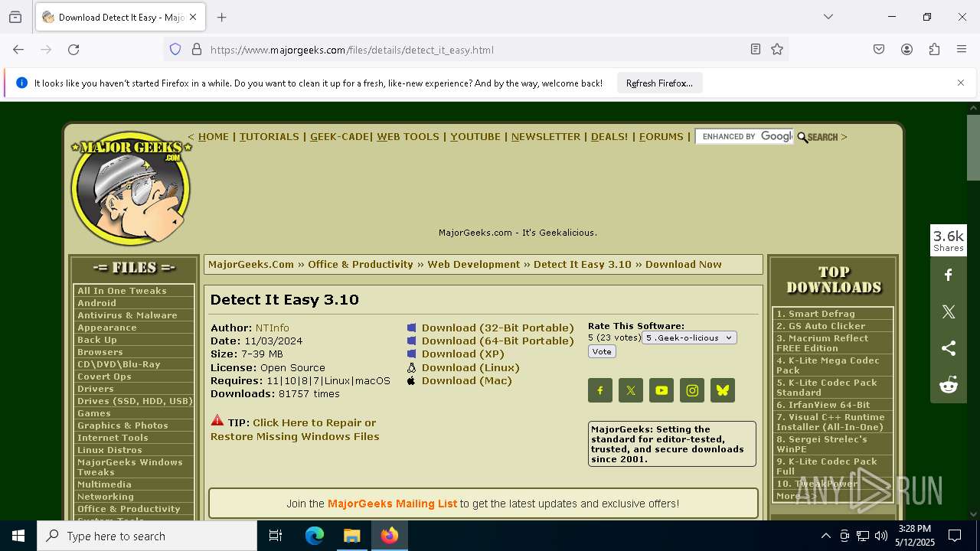The height and width of the screenshot is (551, 980).
Task: Open the TUTORIALS menu item
Action: pyautogui.click(x=269, y=137)
